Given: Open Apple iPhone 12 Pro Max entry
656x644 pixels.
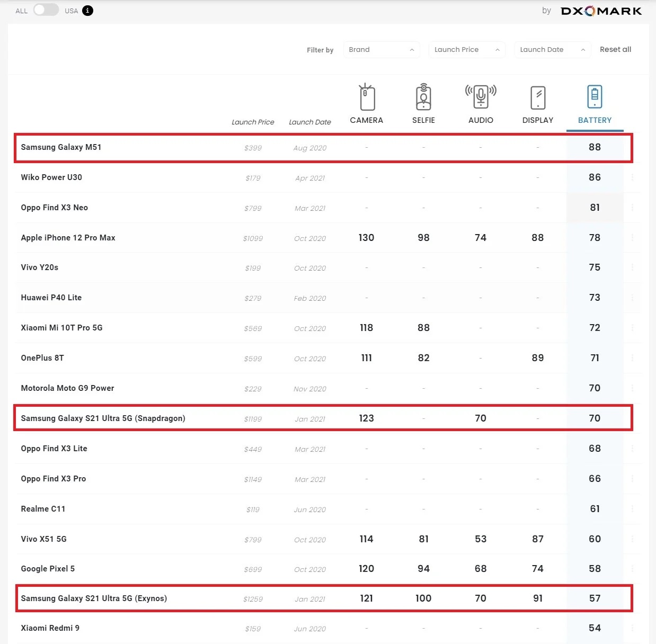Looking at the screenshot, I should pyautogui.click(x=68, y=238).
